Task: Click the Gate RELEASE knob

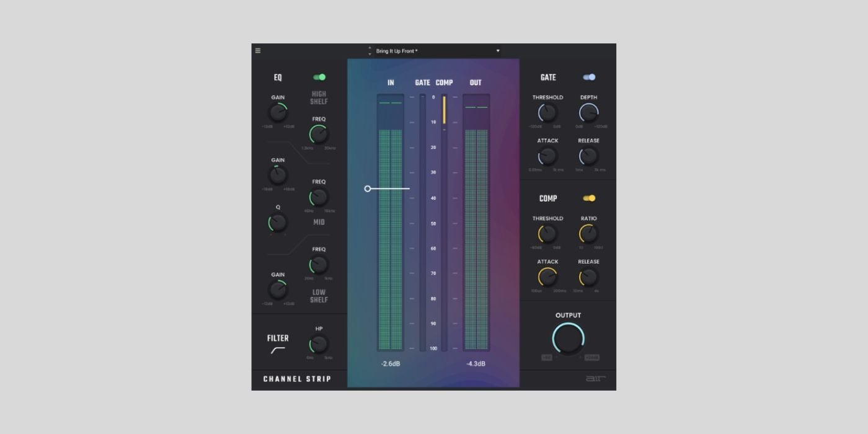Action: click(x=588, y=156)
